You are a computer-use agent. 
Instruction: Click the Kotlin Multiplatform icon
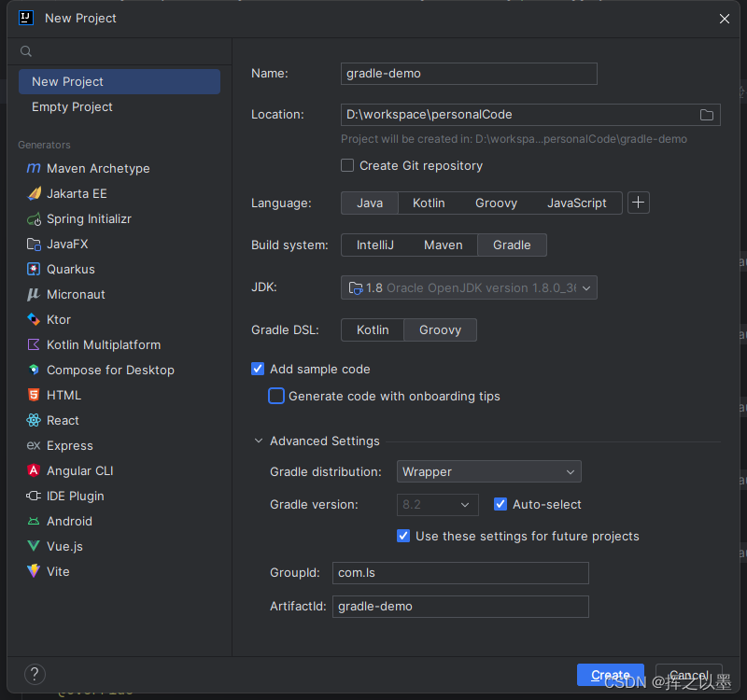pos(34,344)
